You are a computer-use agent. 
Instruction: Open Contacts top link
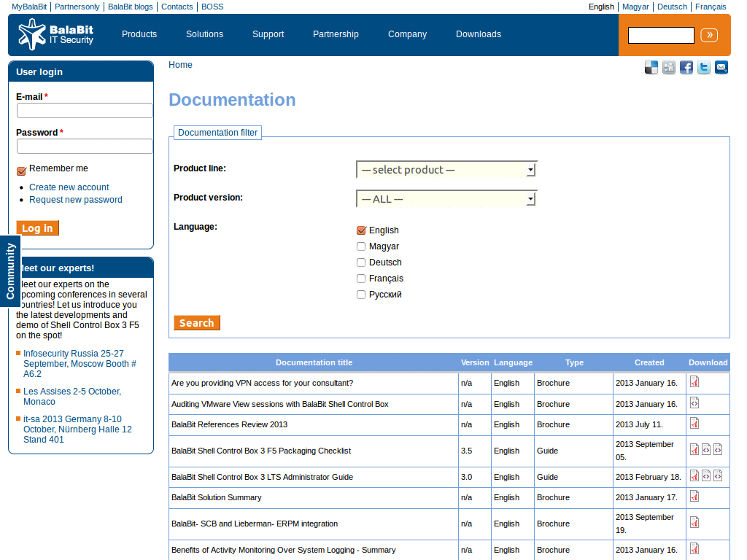[177, 7]
